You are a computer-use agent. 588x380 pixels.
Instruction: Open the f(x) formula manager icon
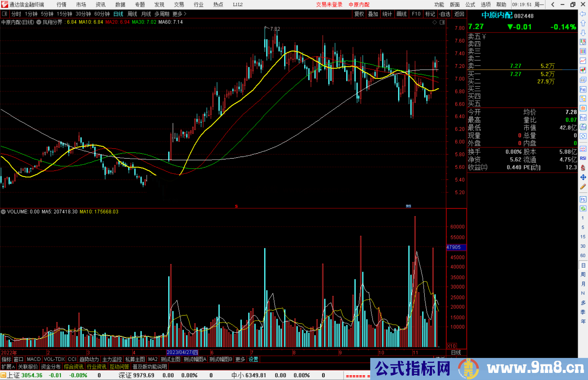pyautogui.click(x=583, y=127)
